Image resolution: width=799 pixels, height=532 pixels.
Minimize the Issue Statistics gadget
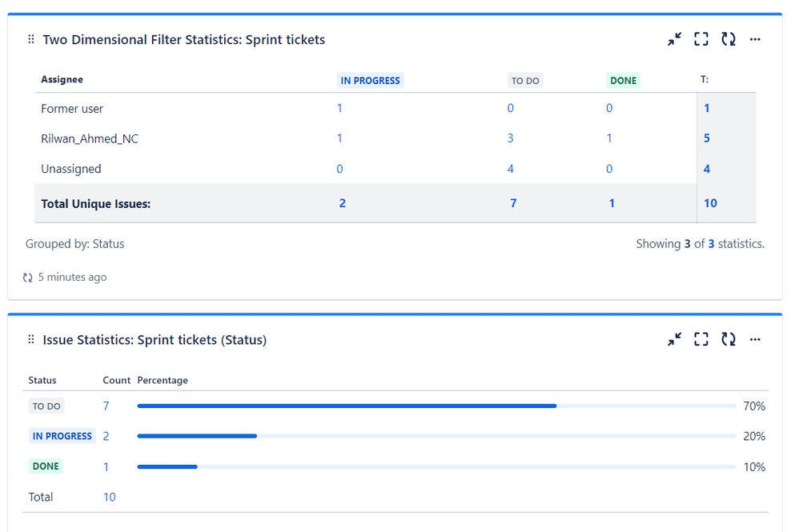tap(675, 340)
